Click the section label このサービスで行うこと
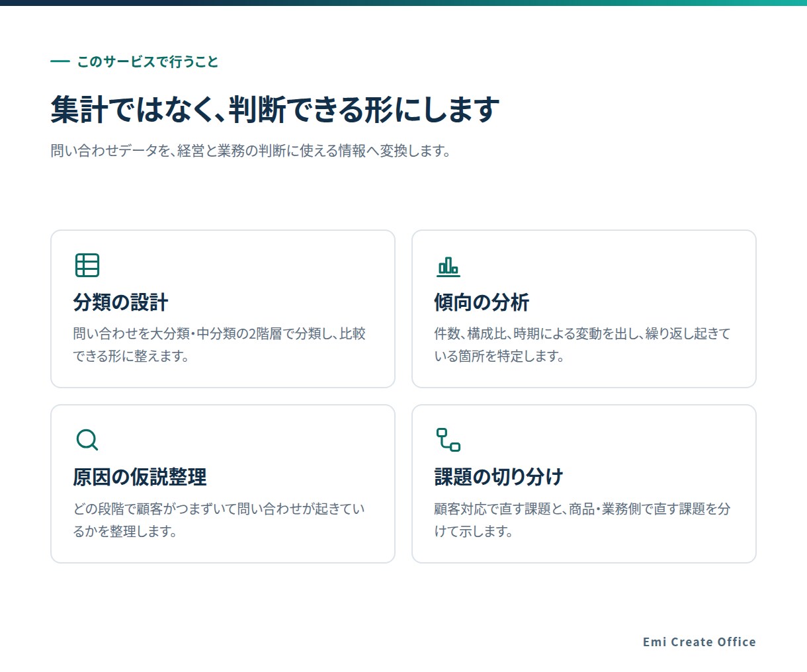Viewport: 807px width, 672px height. click(148, 62)
